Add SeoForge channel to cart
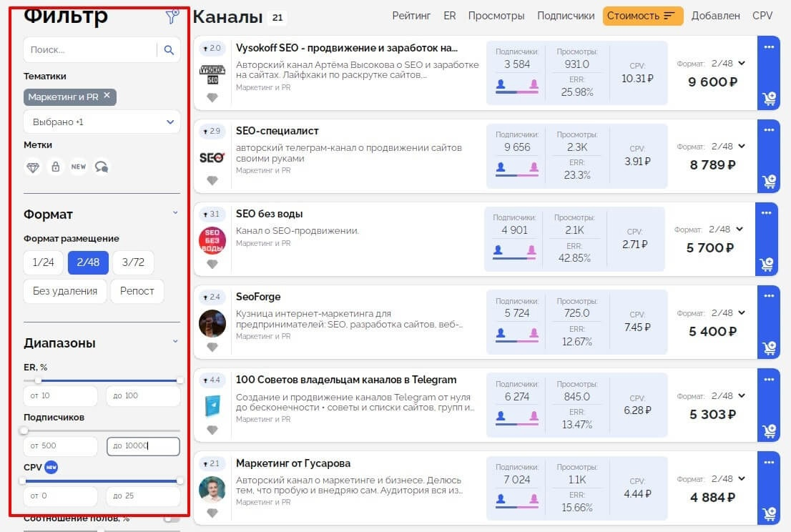791x532 pixels. (770, 348)
